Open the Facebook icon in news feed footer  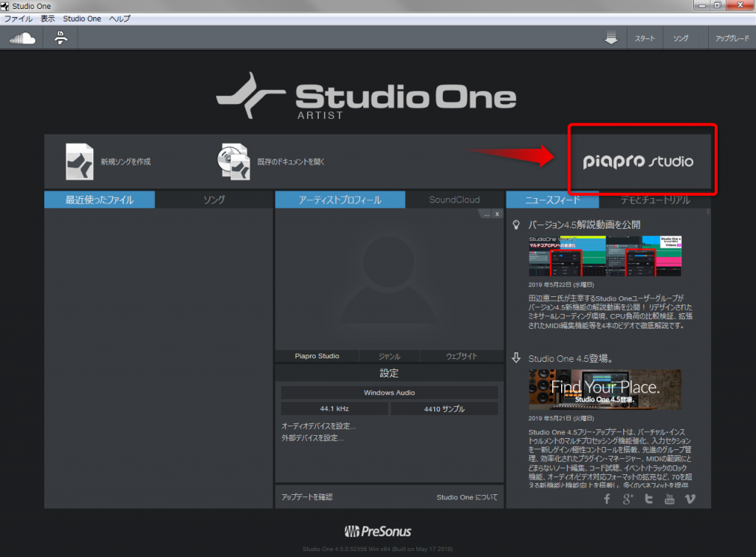click(x=607, y=499)
